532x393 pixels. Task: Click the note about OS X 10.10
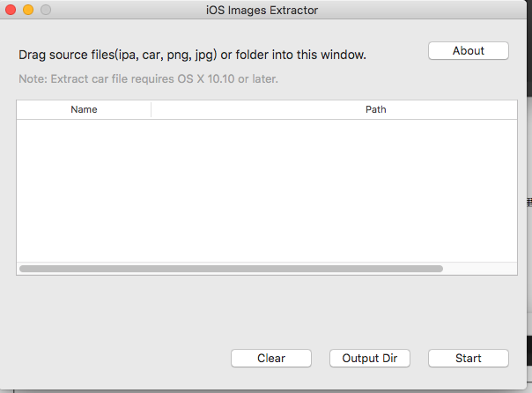pos(148,78)
